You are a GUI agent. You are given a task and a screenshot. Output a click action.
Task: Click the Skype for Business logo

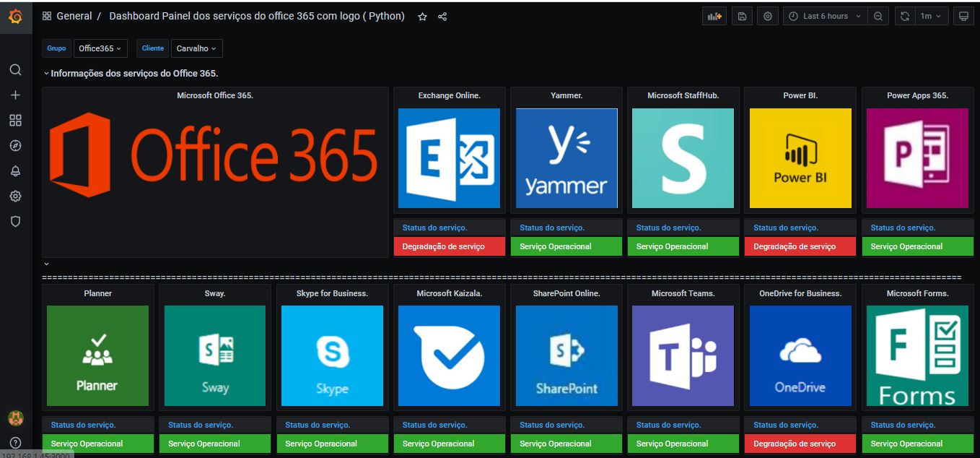pos(332,355)
